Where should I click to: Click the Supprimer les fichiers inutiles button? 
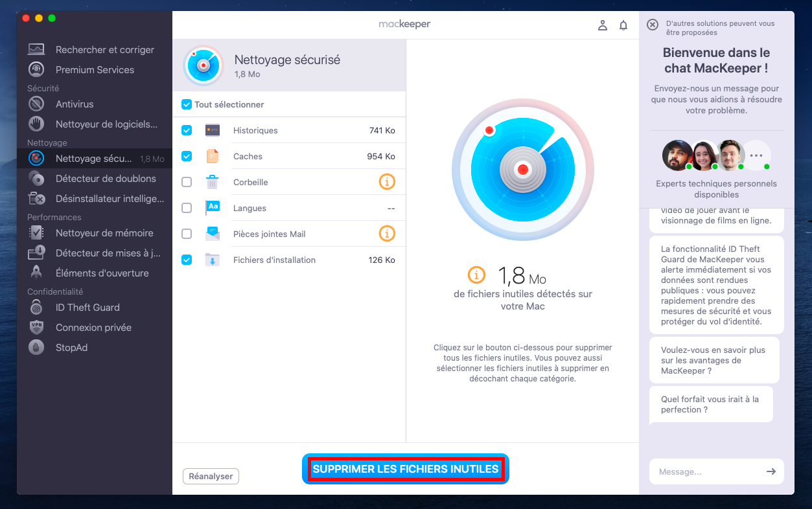pos(405,468)
